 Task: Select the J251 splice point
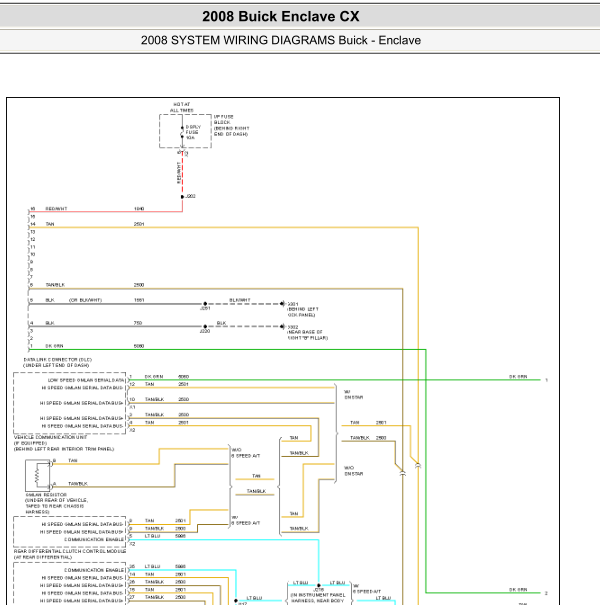pyautogui.click(x=205, y=303)
